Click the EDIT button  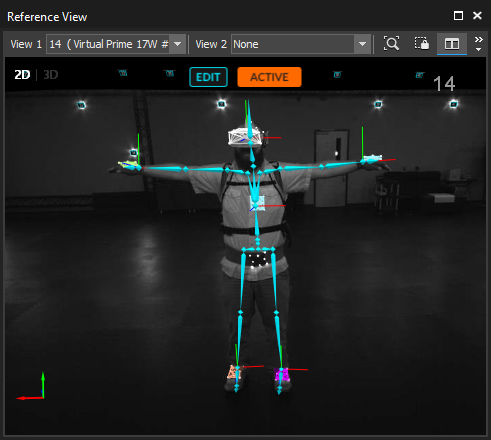pyautogui.click(x=208, y=77)
